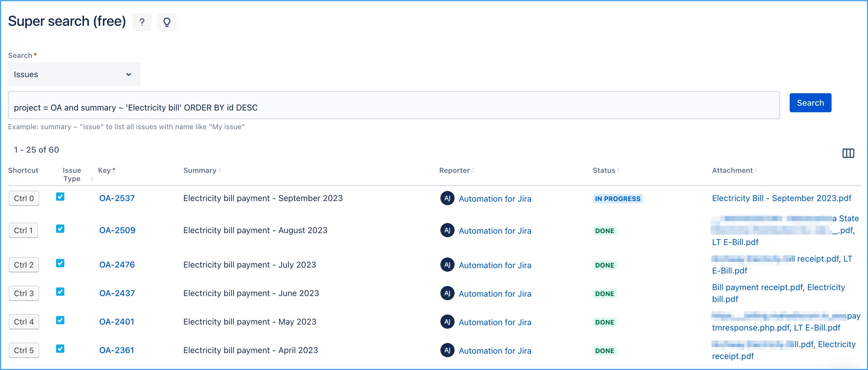
Task: Toggle the issue type checkbox for OA-2361
Action: point(60,349)
